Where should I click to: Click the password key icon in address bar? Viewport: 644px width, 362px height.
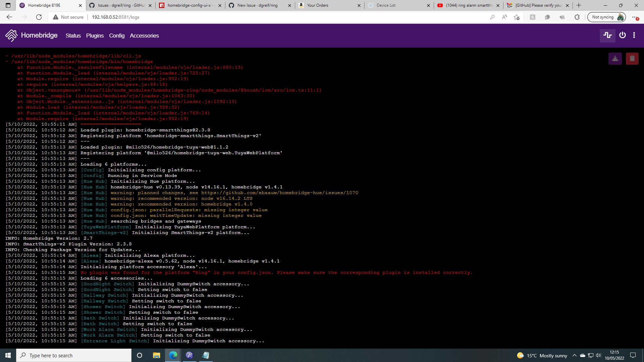(492, 17)
